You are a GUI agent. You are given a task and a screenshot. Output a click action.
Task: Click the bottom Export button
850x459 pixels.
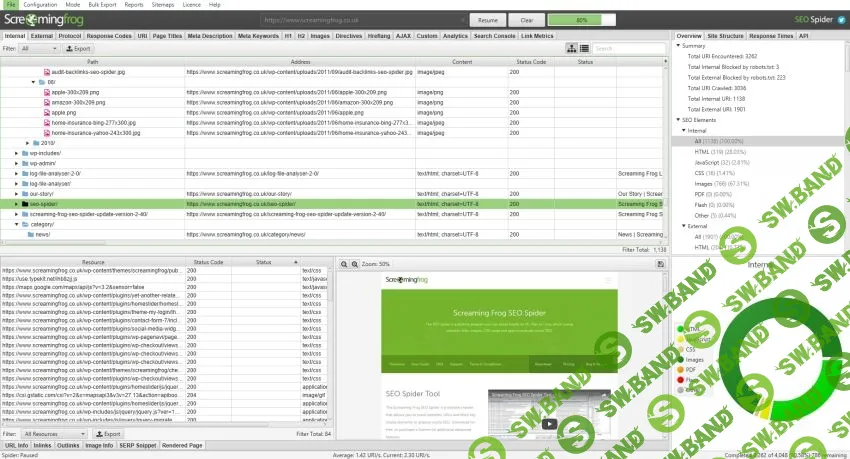[108, 434]
